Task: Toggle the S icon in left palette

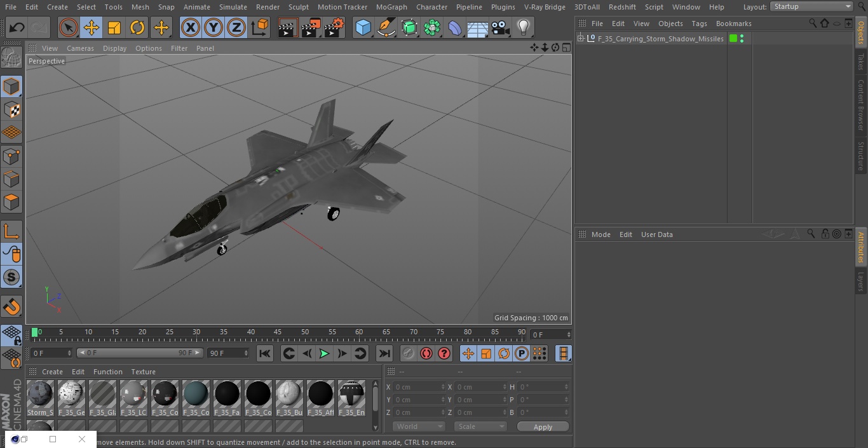Action: point(11,278)
